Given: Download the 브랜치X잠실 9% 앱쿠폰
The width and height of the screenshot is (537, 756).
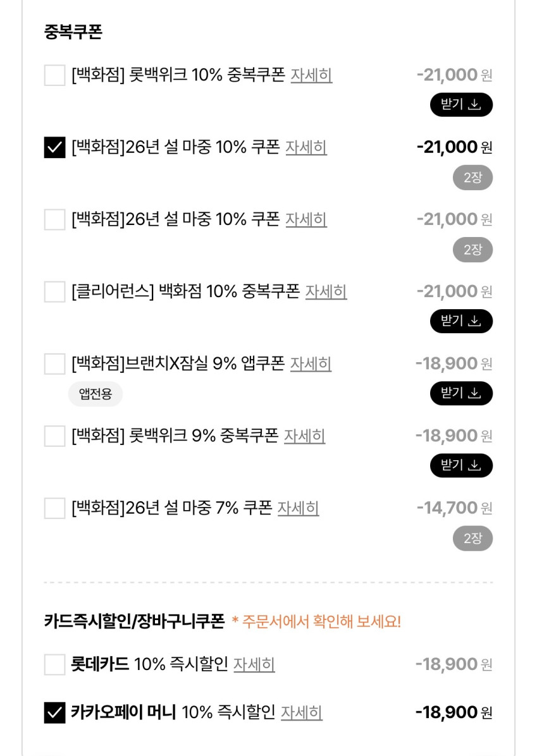Looking at the screenshot, I should (461, 393).
